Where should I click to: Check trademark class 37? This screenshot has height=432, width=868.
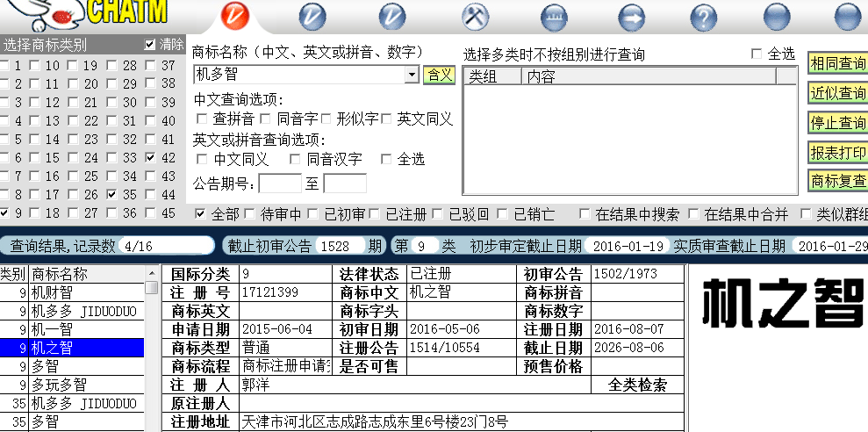tap(151, 65)
